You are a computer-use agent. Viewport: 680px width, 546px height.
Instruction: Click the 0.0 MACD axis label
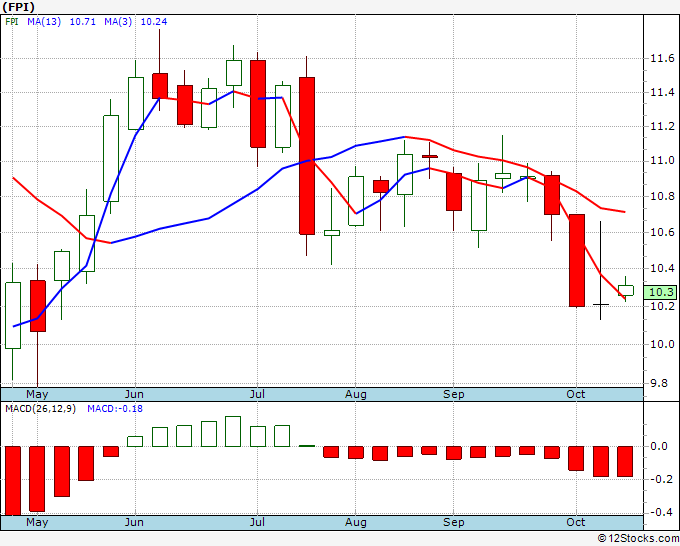coord(659,447)
